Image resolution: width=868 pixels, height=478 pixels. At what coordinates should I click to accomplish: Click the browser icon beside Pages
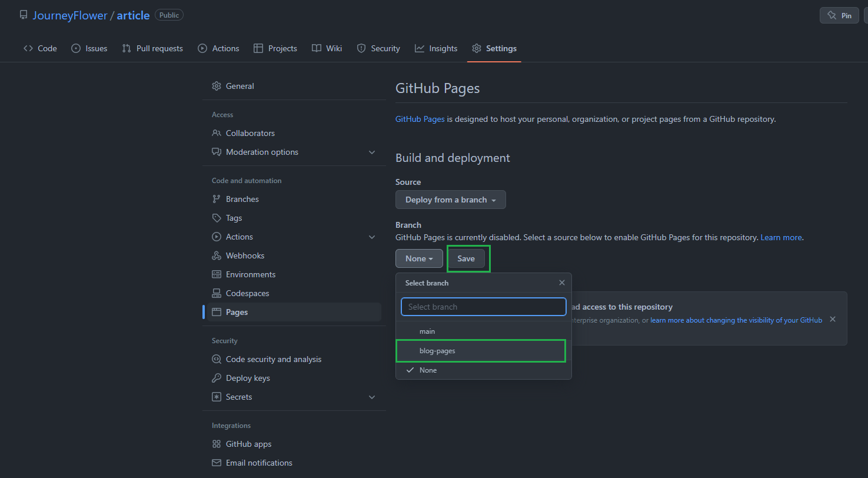point(217,312)
